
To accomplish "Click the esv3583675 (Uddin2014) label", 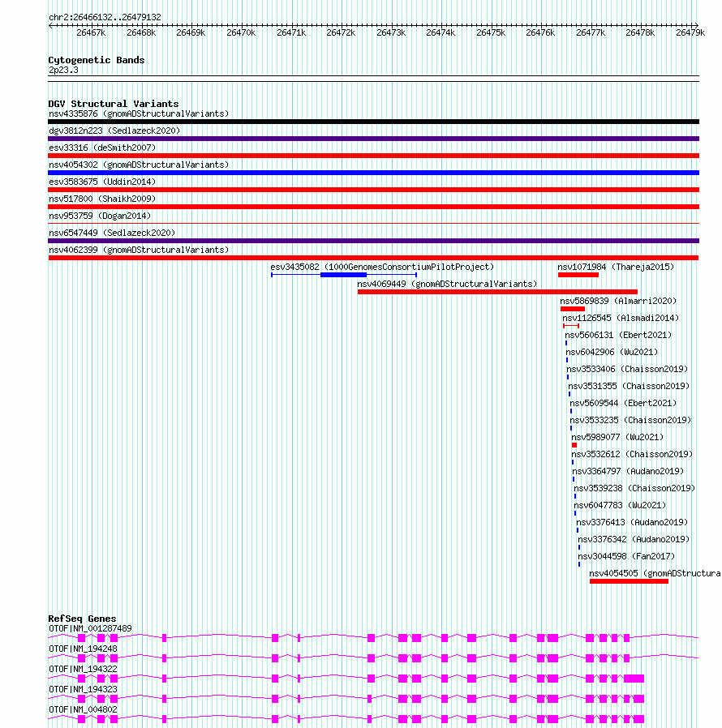I will coord(102,182).
